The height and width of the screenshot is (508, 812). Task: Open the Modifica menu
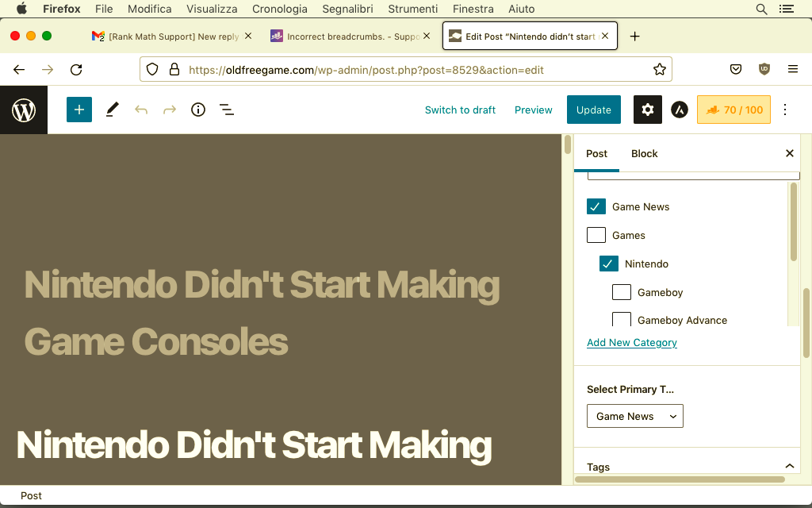[150, 9]
